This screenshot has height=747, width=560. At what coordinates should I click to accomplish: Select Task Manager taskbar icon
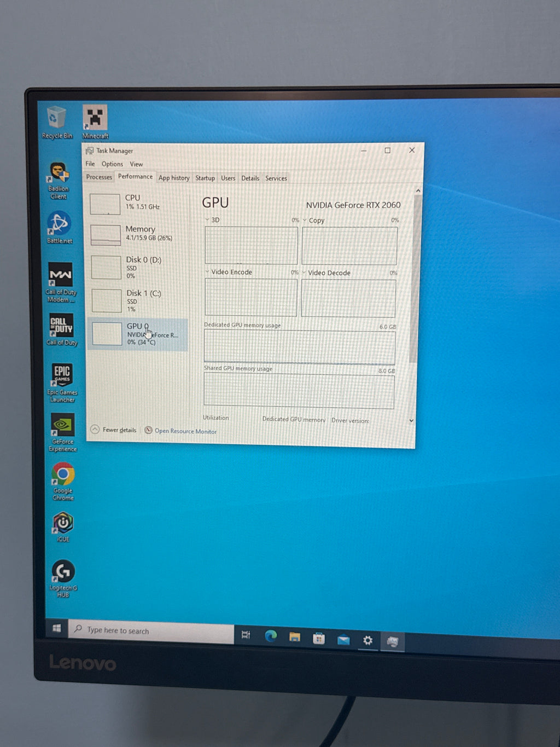(393, 641)
